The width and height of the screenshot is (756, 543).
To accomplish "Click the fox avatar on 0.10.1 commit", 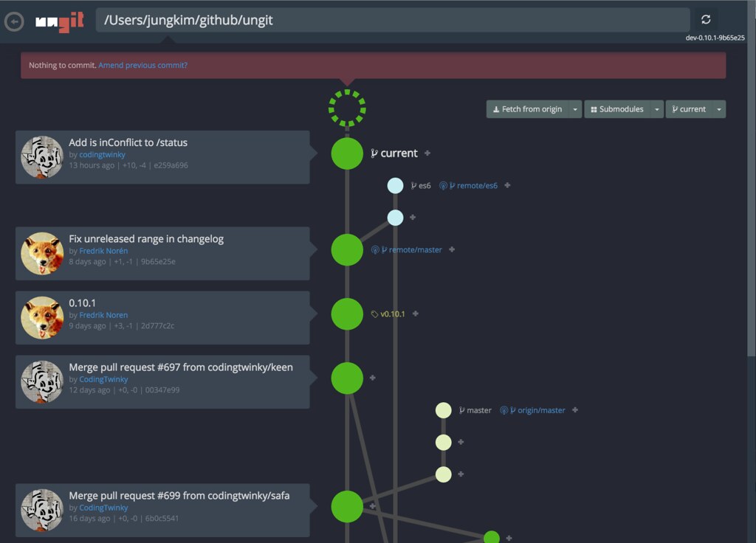I will (x=42, y=317).
